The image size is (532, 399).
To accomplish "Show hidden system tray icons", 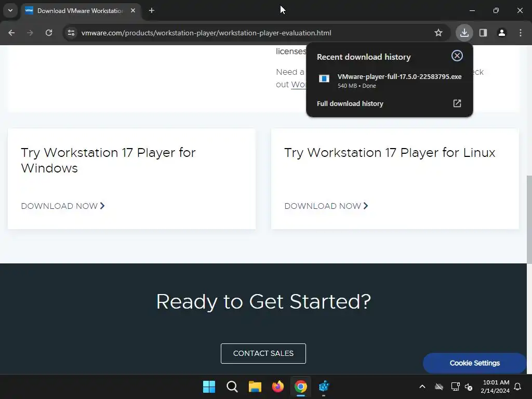I will (x=422, y=387).
